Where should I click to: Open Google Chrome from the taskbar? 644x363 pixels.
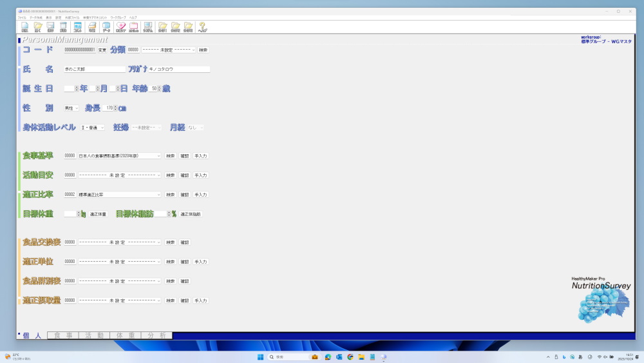[350, 357]
